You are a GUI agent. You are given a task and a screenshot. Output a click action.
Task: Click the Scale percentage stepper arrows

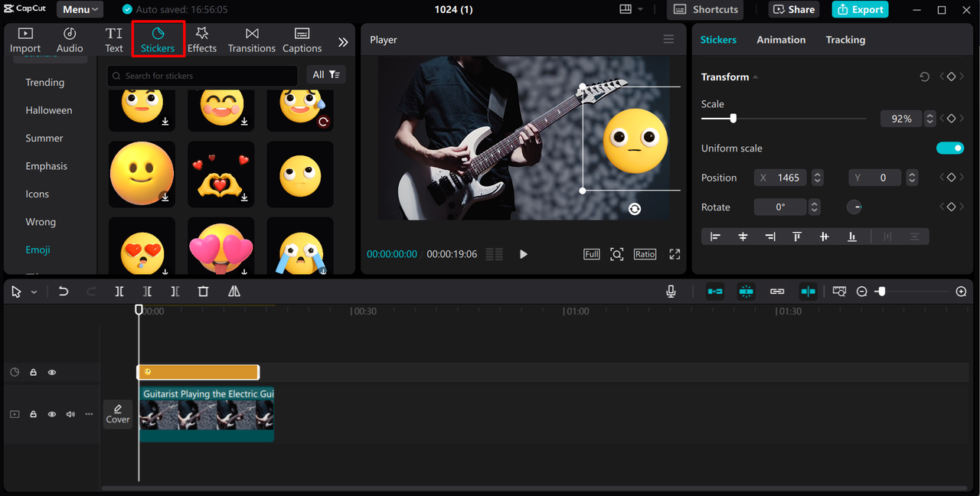tap(929, 119)
